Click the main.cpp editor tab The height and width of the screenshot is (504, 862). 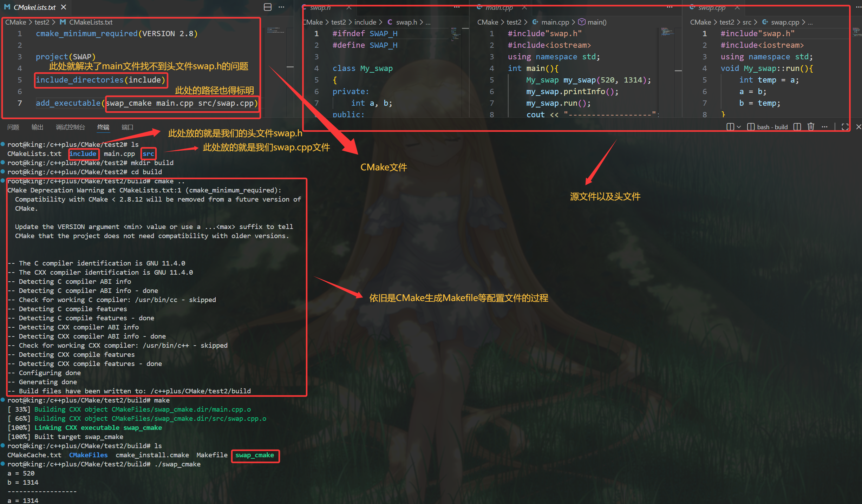499,7
